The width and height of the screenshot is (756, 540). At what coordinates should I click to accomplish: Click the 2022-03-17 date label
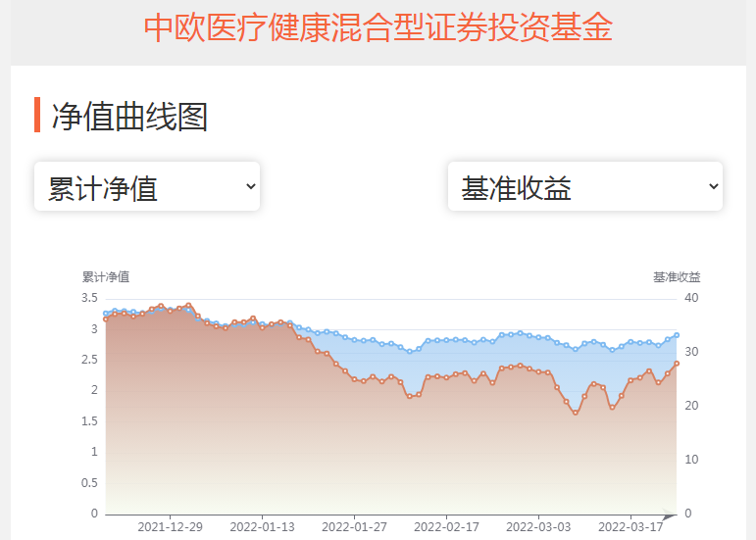[630, 527]
